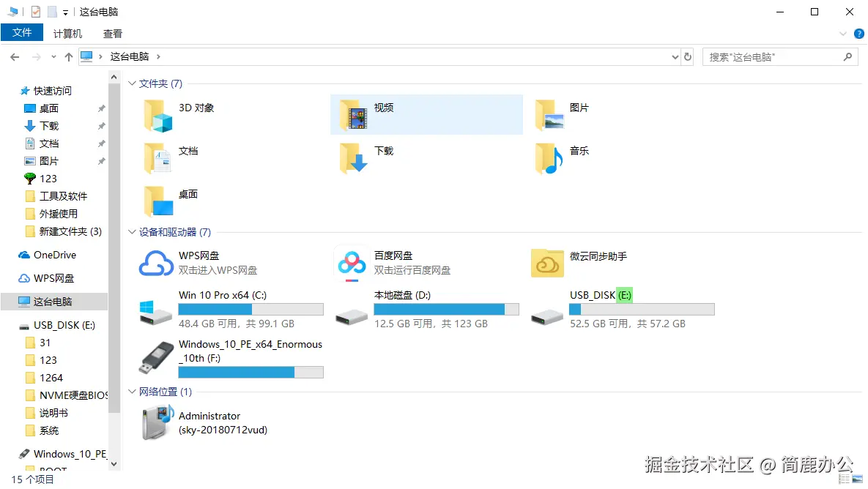Click inside the search 这台电脑 box

pyautogui.click(x=769, y=56)
